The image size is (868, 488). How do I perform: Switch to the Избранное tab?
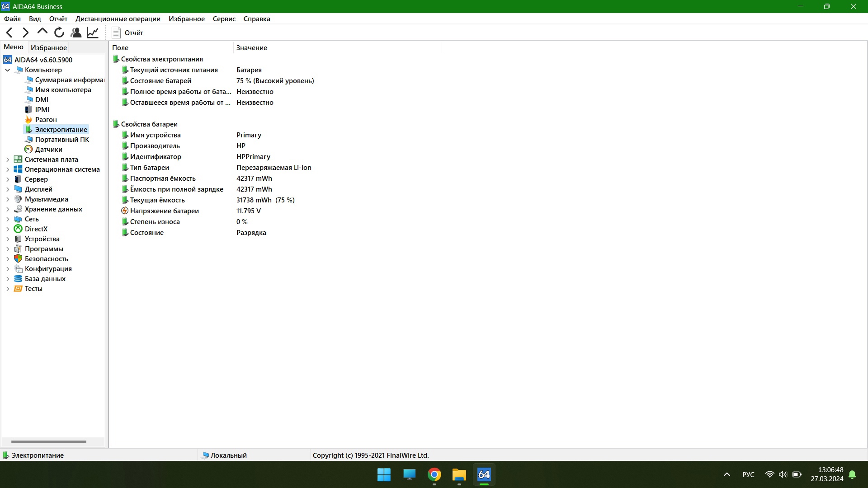pyautogui.click(x=49, y=47)
